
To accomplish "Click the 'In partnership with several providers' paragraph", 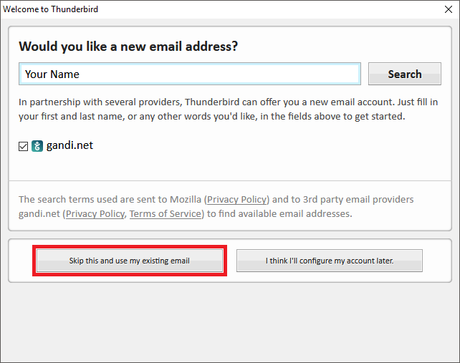I will 228,109.
